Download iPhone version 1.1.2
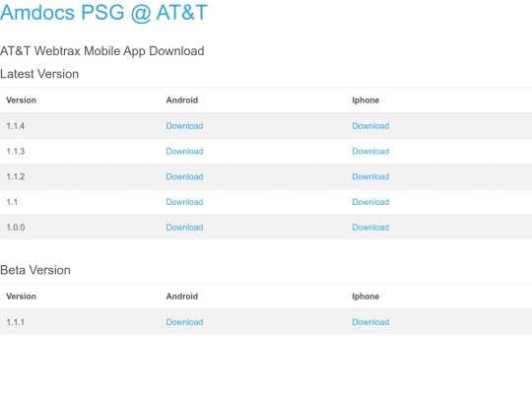 [370, 176]
